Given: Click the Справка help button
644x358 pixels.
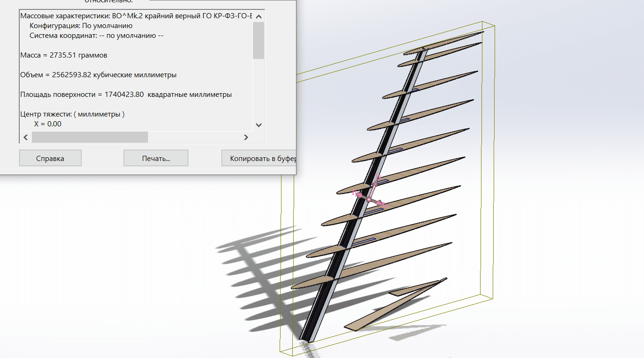Looking at the screenshot, I should coord(50,158).
